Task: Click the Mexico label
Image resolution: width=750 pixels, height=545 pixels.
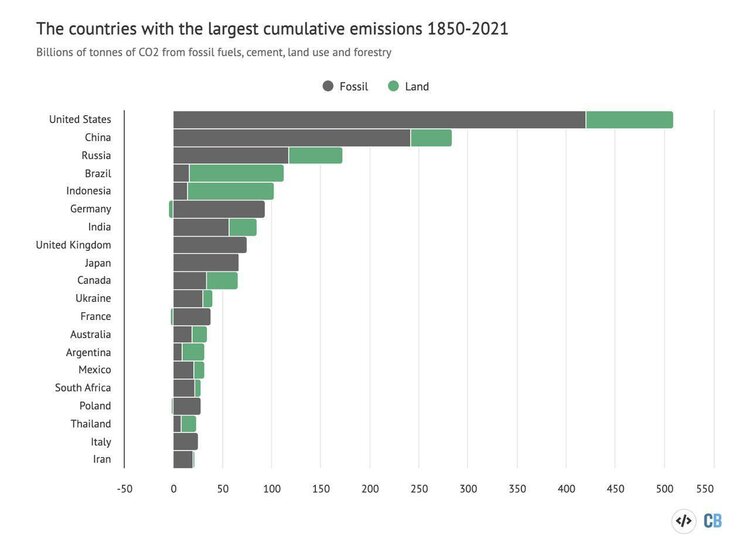Action: click(x=95, y=369)
